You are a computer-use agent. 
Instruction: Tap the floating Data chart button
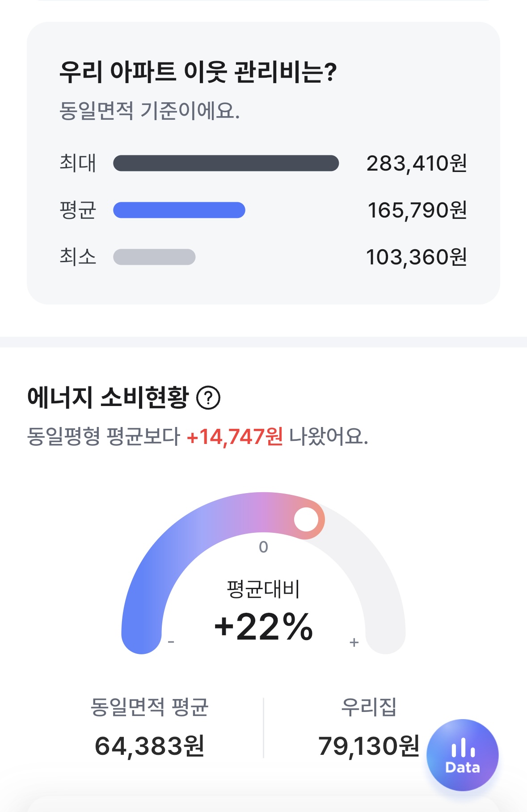click(462, 754)
